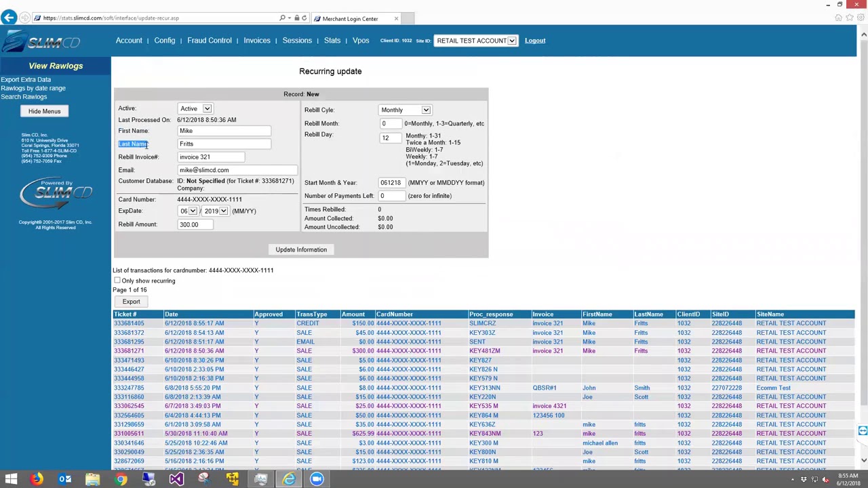The height and width of the screenshot is (488, 868).
Task: Click the First Name input field
Action: click(224, 131)
